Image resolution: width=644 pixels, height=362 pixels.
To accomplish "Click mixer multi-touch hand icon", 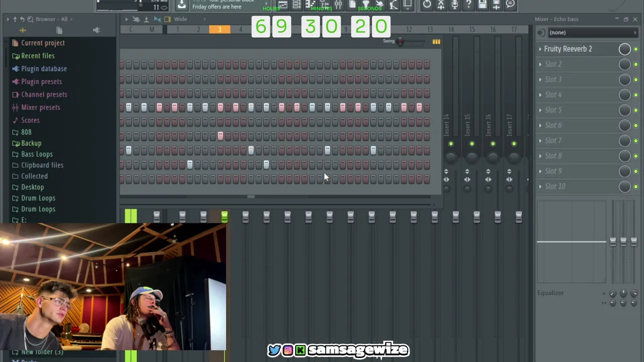I will tap(136, 19).
